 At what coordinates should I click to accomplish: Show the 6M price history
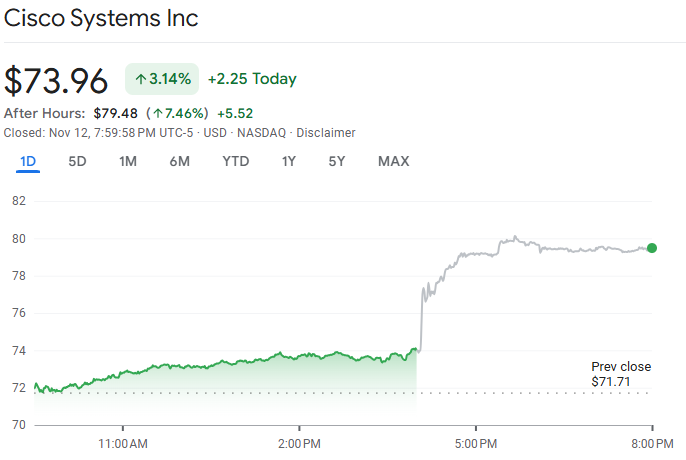pyautogui.click(x=180, y=162)
